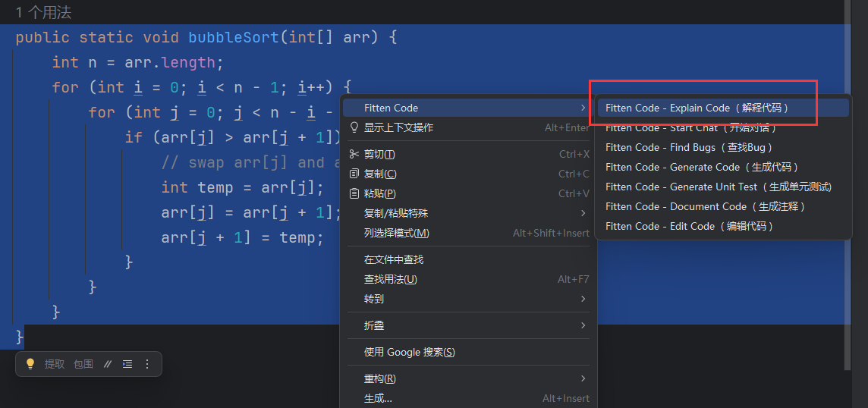Select Fitten Code - Document Code (生成注释)
The image size is (868, 408).
click(723, 206)
